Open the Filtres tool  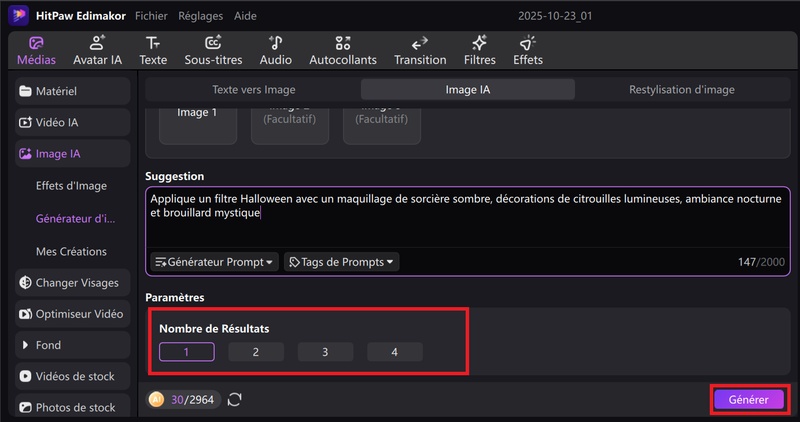pyautogui.click(x=479, y=50)
